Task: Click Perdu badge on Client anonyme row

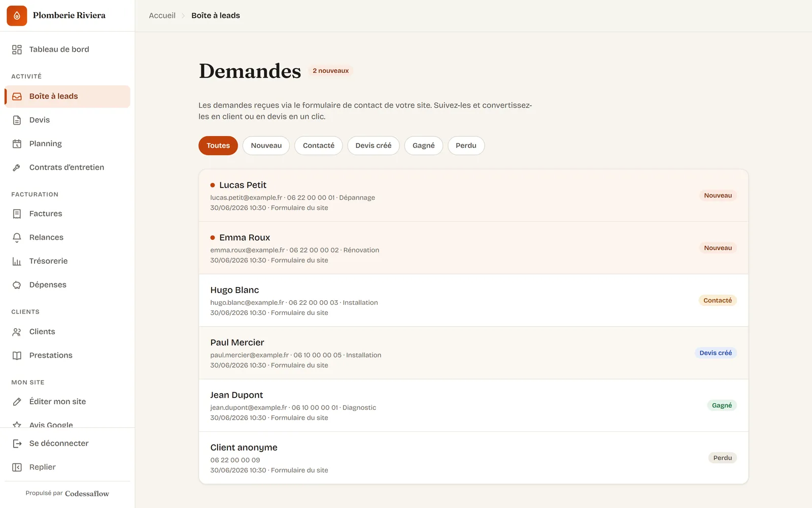Action: (722, 458)
